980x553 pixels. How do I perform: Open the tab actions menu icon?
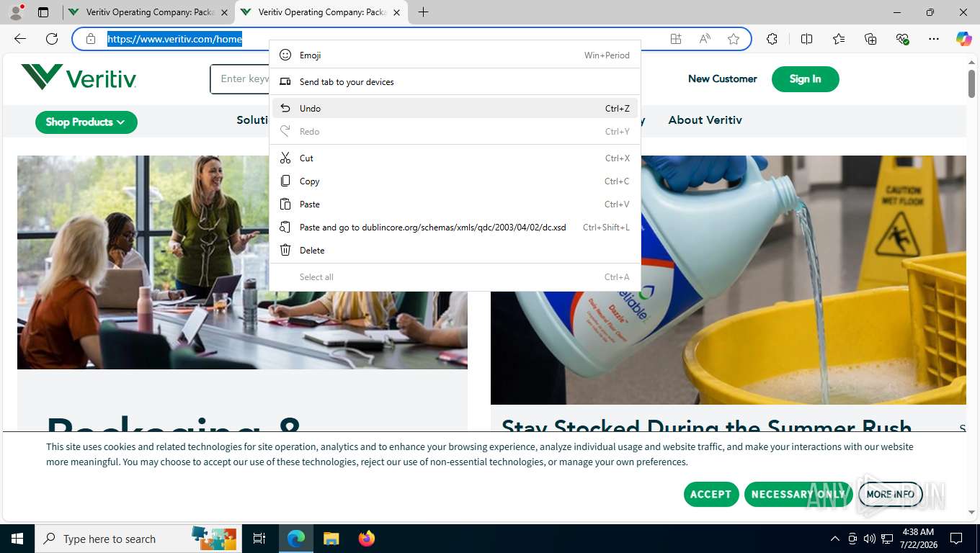(x=43, y=12)
